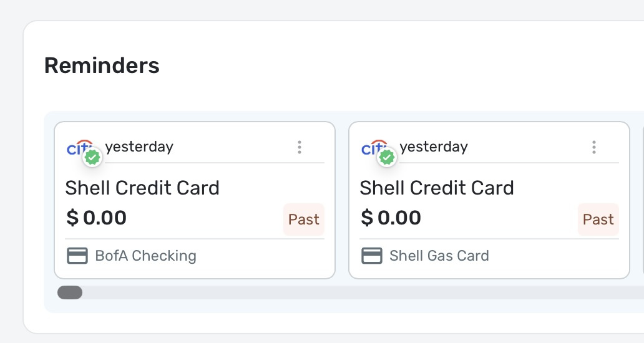Click the Past badge on BofA Checking reminder

304,220
